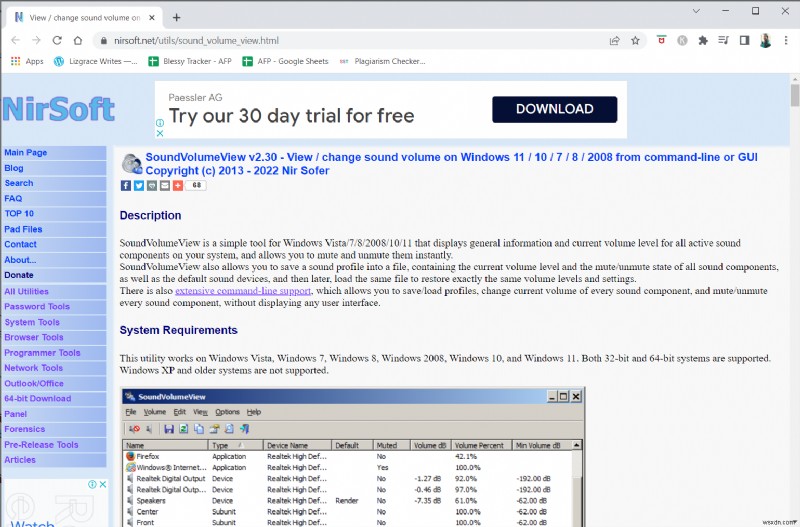This screenshot has width=800, height=527.
Task: Click the page vertical scrollbar thumb
Action: tap(794, 95)
